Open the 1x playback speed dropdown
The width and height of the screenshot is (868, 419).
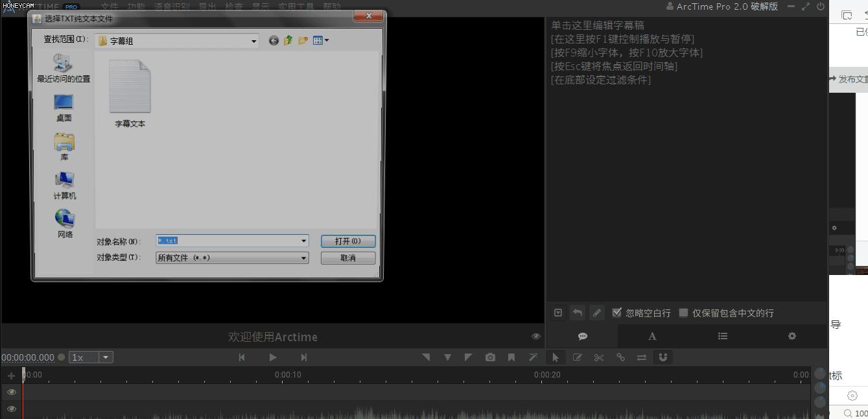(104, 356)
